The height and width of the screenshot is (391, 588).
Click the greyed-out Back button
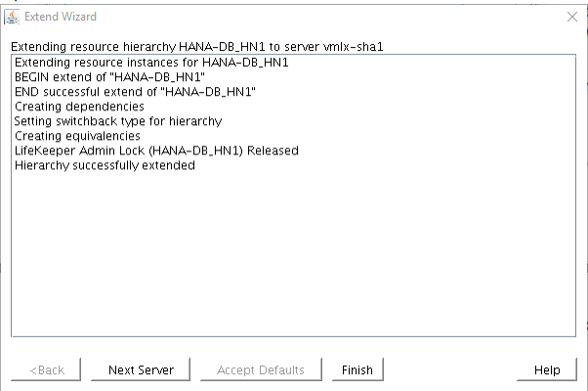click(x=47, y=369)
